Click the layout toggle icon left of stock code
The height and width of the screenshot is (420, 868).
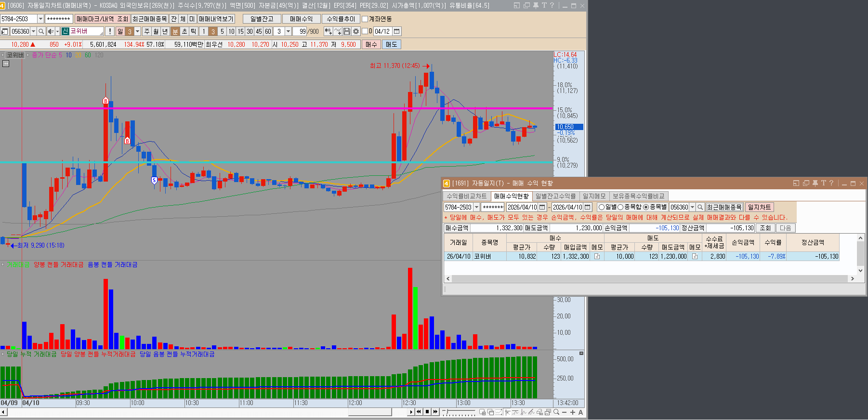(x=5, y=31)
